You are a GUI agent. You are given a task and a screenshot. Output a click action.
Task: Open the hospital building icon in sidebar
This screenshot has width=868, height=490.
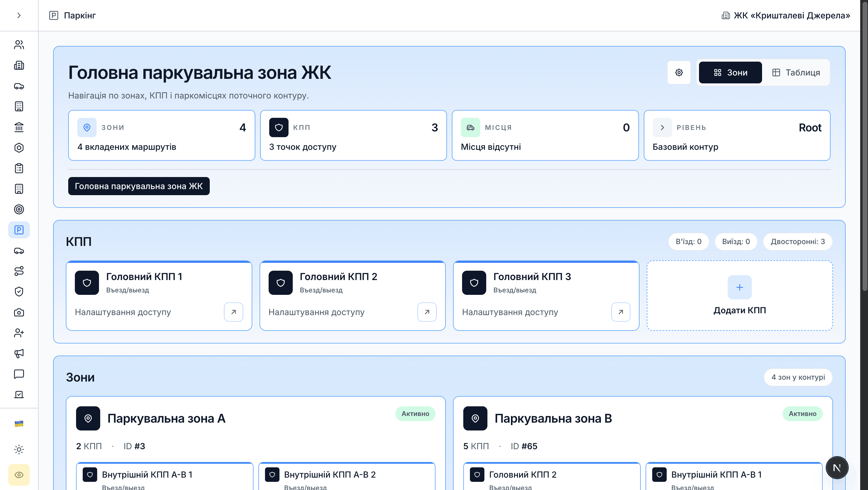coord(19,66)
